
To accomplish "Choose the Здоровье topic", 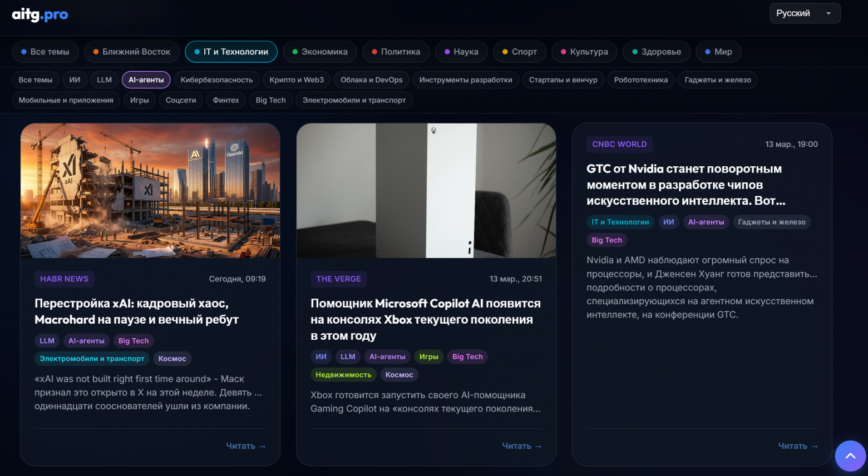I will coord(657,52).
